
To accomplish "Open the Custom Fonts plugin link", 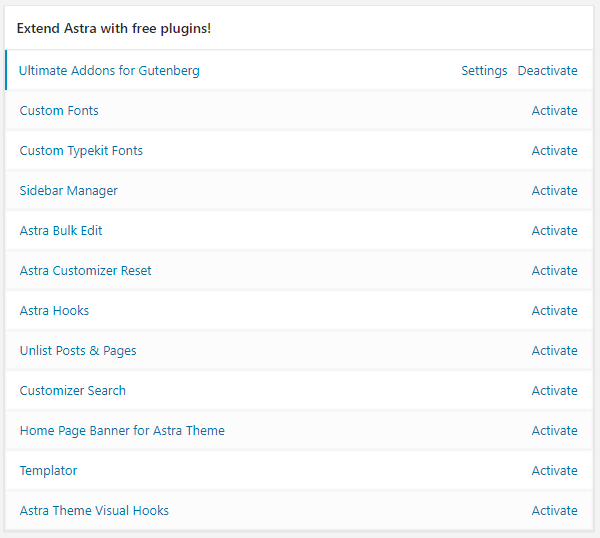I will (59, 111).
